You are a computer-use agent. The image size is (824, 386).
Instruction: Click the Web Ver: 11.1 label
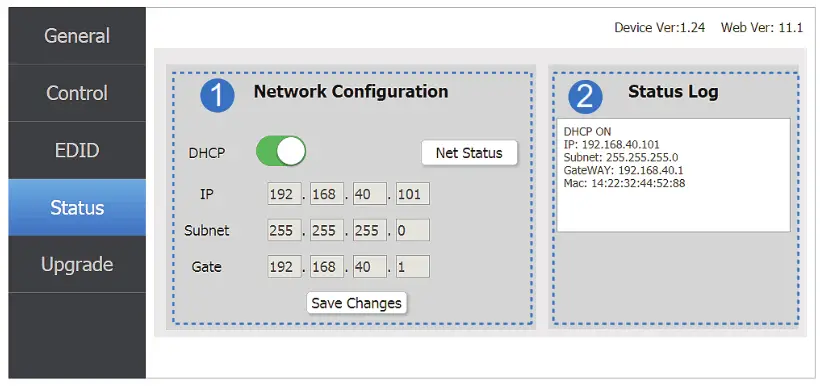761,27
